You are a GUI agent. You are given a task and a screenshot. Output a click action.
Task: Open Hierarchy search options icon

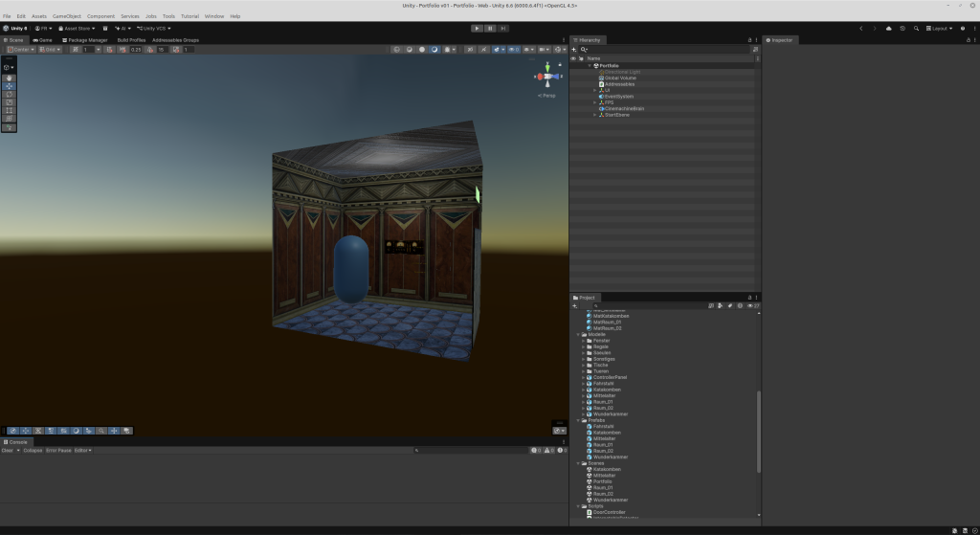click(755, 50)
